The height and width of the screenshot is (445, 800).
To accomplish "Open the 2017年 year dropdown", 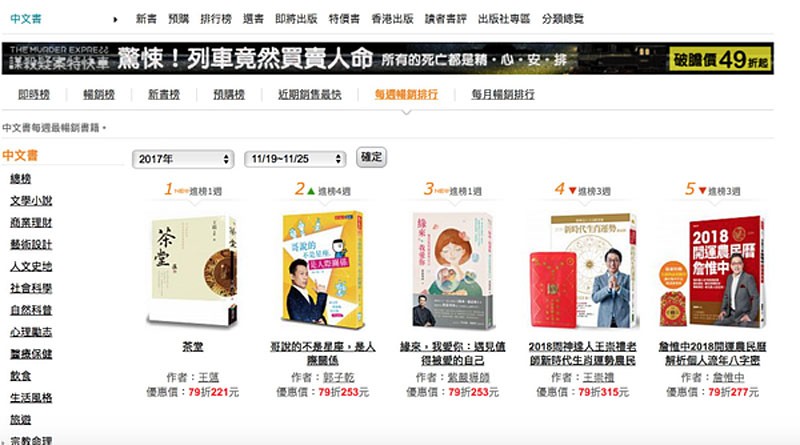I will point(183,159).
